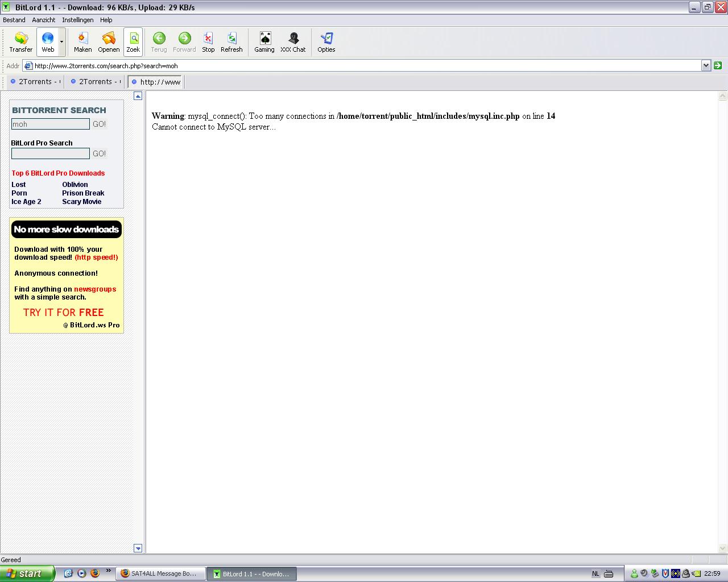The width and height of the screenshot is (728, 582).
Task: Open the Web browser view icon
Action: pos(48,42)
